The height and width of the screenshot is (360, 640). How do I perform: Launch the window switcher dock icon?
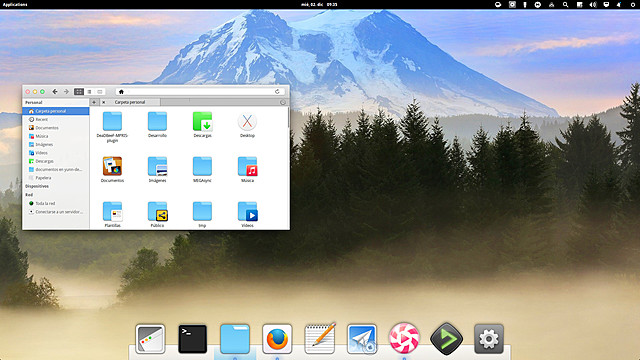point(150,339)
